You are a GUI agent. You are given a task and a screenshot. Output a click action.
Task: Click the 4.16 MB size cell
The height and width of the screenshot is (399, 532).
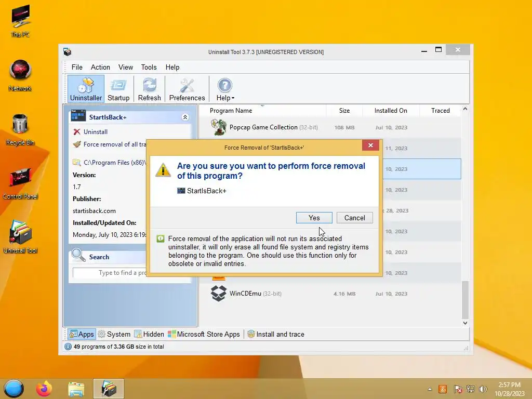(344, 294)
